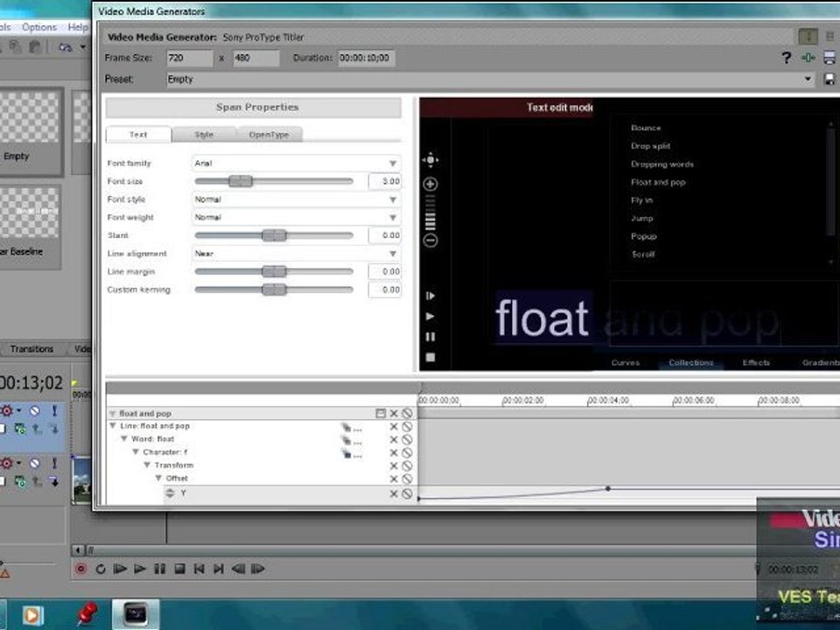
Task: Collapse the Offset tree node
Action: point(158,478)
